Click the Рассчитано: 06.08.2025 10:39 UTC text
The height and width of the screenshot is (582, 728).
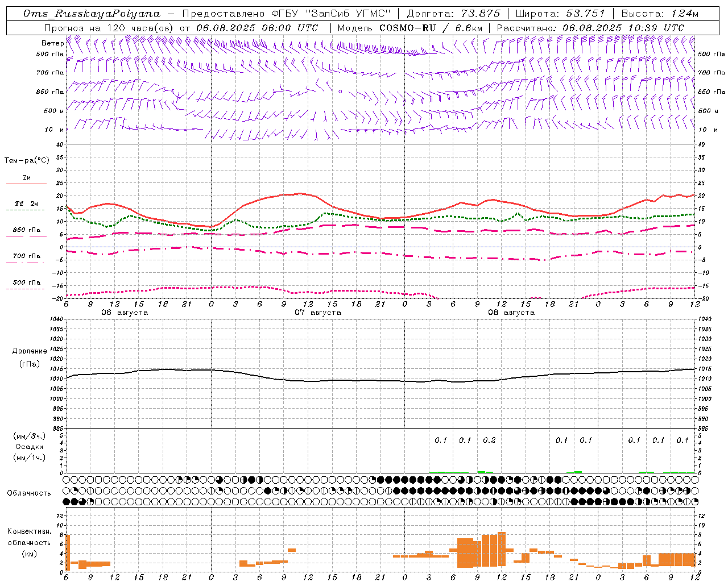tap(590, 28)
